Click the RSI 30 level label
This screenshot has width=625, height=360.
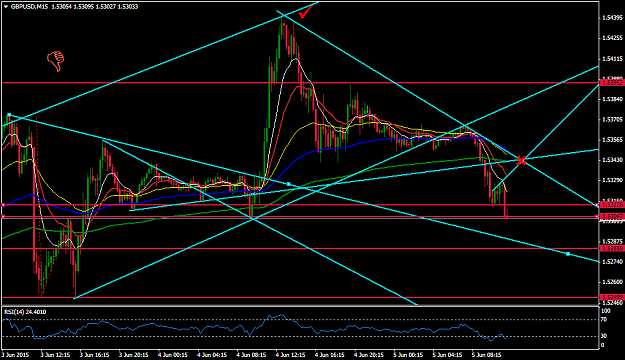[604, 336]
